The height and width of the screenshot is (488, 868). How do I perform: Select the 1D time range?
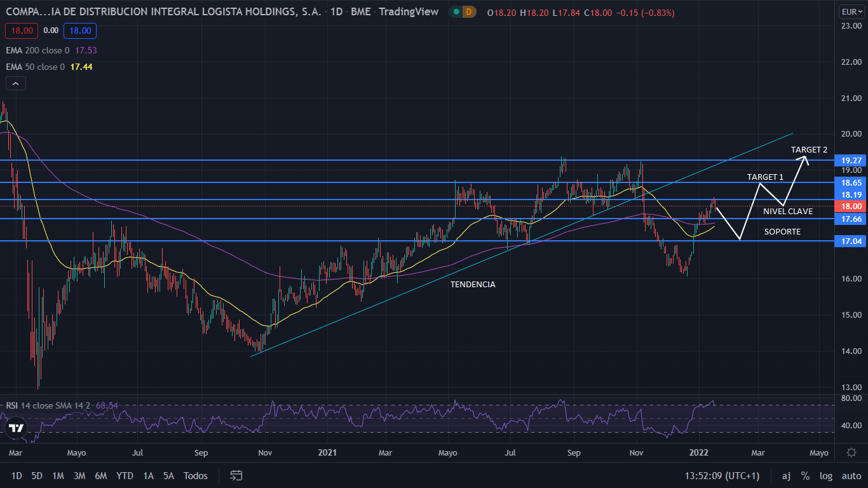pos(17,475)
